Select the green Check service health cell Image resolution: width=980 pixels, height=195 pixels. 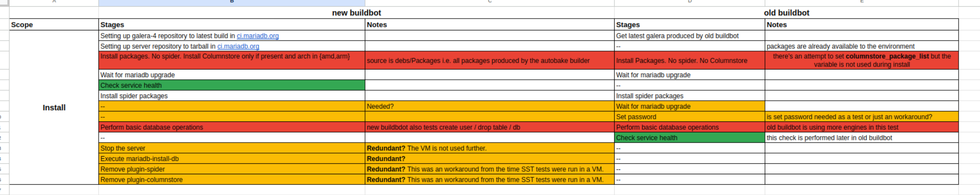[232, 85]
